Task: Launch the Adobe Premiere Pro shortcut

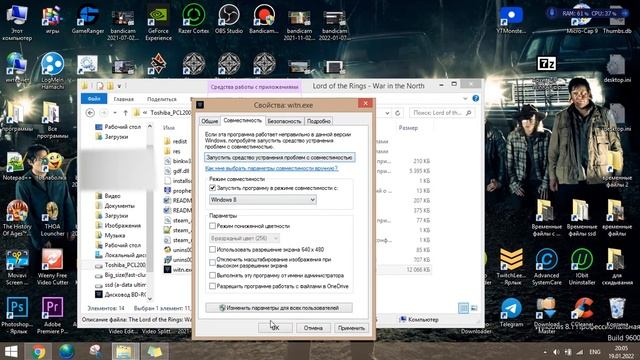Action: [x=52, y=315]
